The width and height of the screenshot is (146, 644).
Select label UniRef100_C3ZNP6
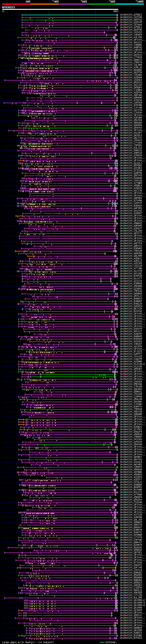131,90
